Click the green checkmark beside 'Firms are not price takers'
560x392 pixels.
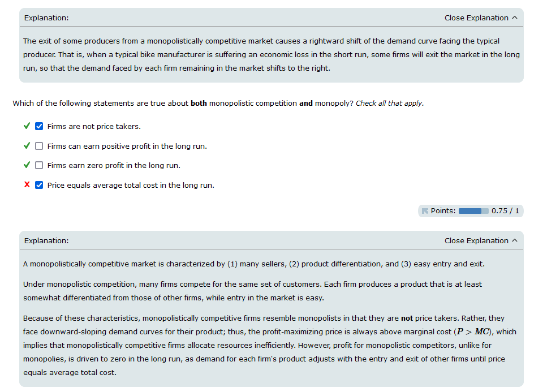pyautogui.click(x=27, y=126)
